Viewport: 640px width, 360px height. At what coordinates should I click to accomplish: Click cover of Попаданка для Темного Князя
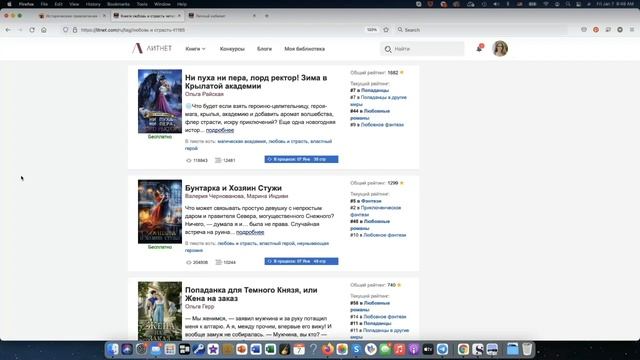click(x=160, y=311)
